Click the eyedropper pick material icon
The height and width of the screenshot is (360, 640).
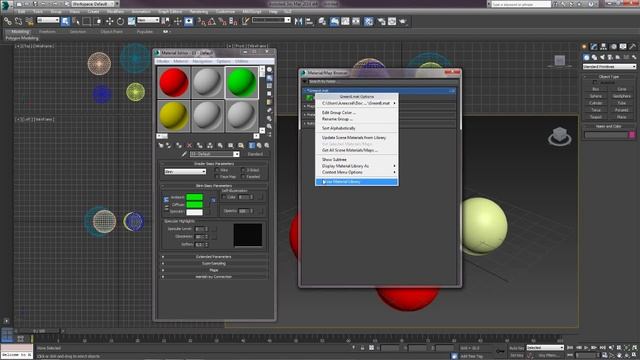184,154
